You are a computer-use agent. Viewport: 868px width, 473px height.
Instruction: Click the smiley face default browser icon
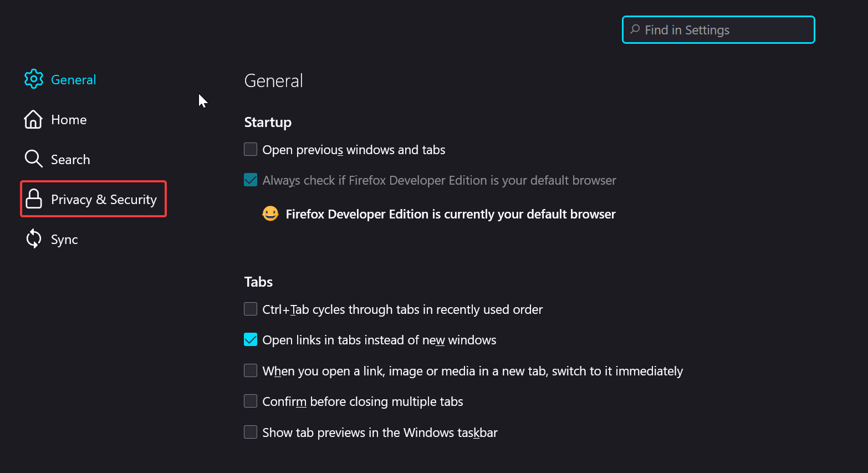click(x=270, y=213)
